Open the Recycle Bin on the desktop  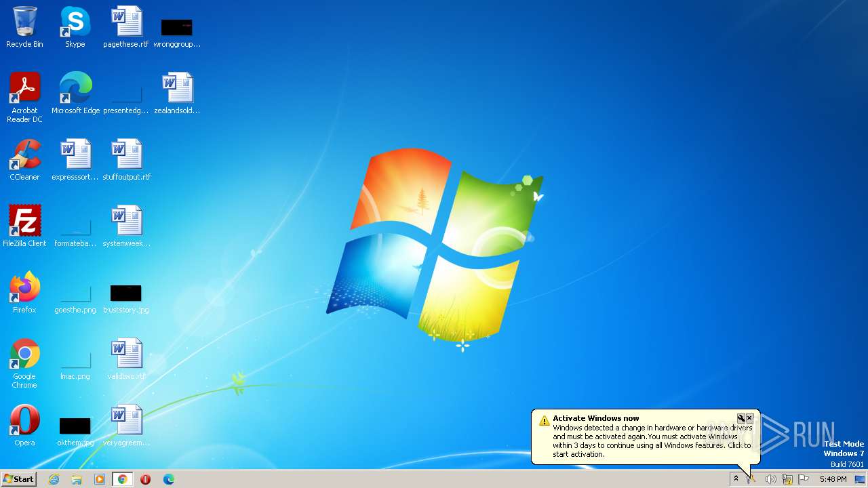pos(24,28)
